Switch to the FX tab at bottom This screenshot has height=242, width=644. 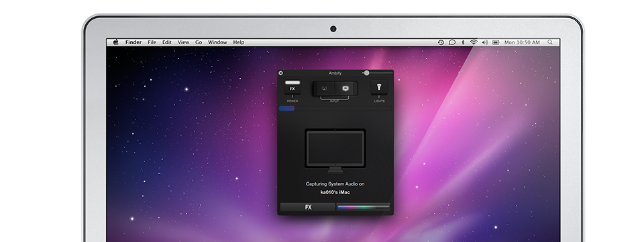coord(308,207)
